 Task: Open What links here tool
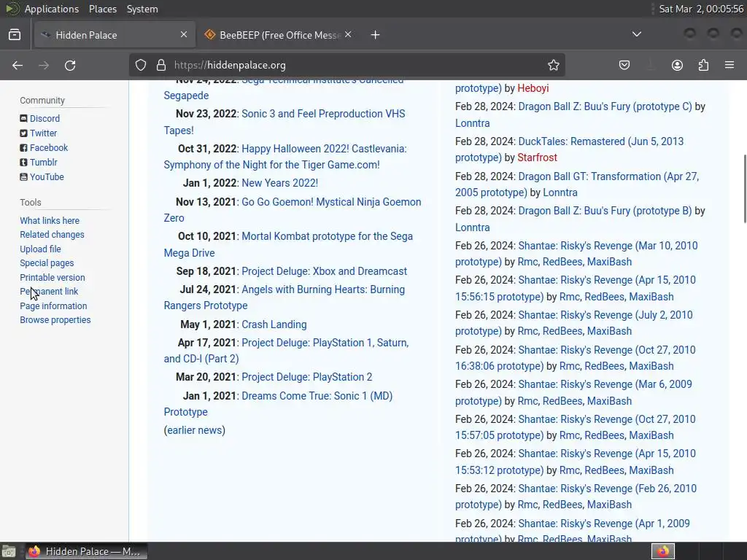click(x=50, y=220)
